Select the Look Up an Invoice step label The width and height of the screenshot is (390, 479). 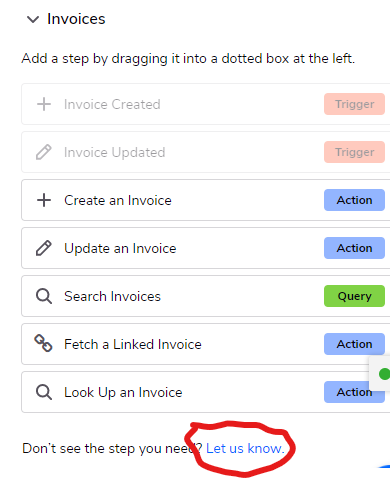click(123, 392)
